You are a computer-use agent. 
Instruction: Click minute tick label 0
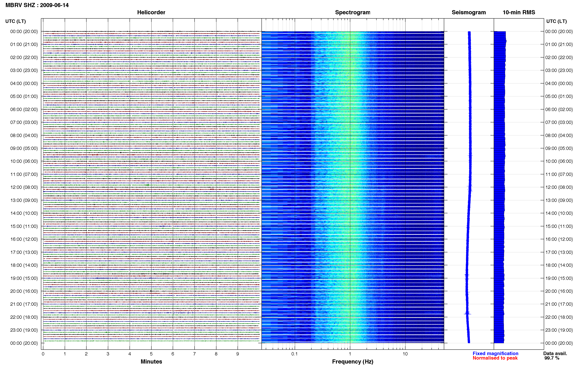[x=43, y=354]
